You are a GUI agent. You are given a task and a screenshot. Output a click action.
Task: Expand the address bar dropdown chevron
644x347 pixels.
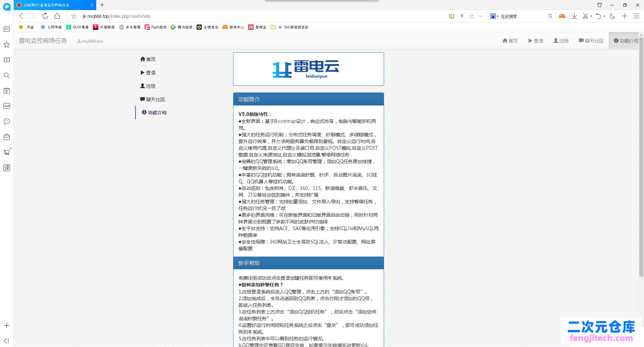coord(480,16)
